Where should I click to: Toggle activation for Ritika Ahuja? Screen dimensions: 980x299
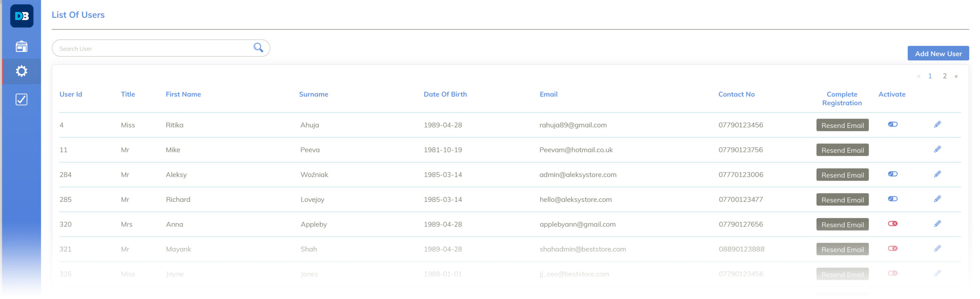point(892,124)
